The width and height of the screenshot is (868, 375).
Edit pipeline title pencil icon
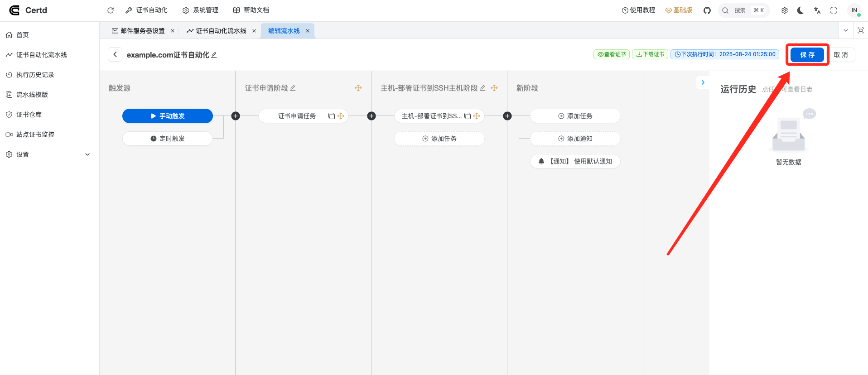tap(214, 55)
